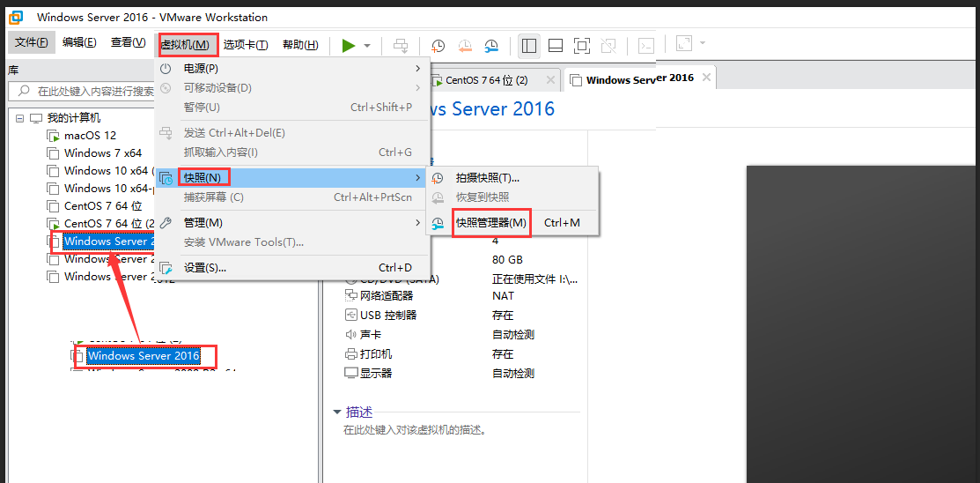Screen dimensions: 980x483
Task: Open Snapshot Manager from the toolbar wrench-clock icon
Action: tap(492, 45)
